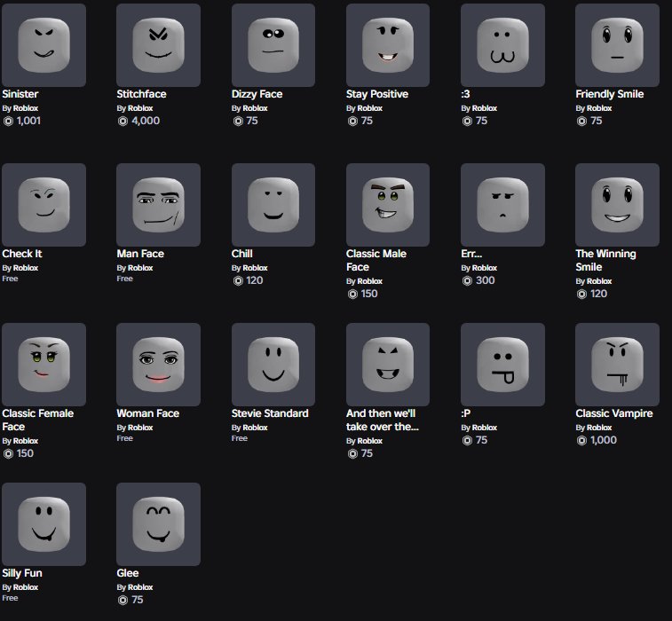This screenshot has width=672, height=621.
Task: Open the Classic Female Face title
Action: coord(37,420)
